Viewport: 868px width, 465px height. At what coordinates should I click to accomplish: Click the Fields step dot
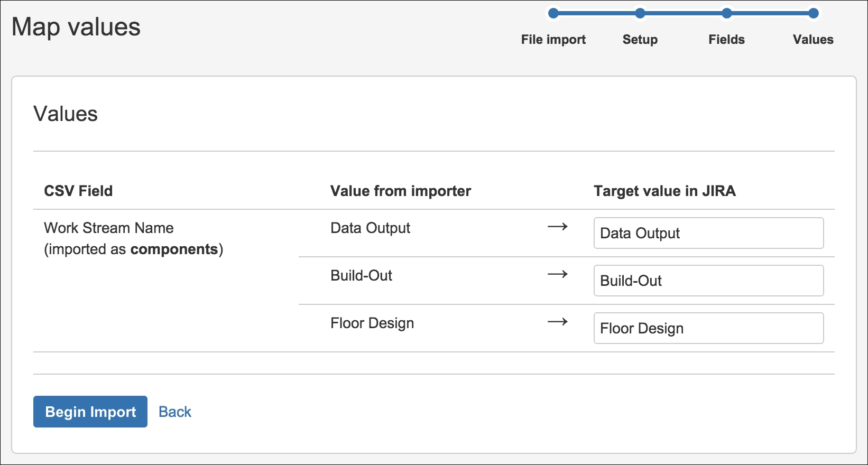pyautogui.click(x=727, y=14)
